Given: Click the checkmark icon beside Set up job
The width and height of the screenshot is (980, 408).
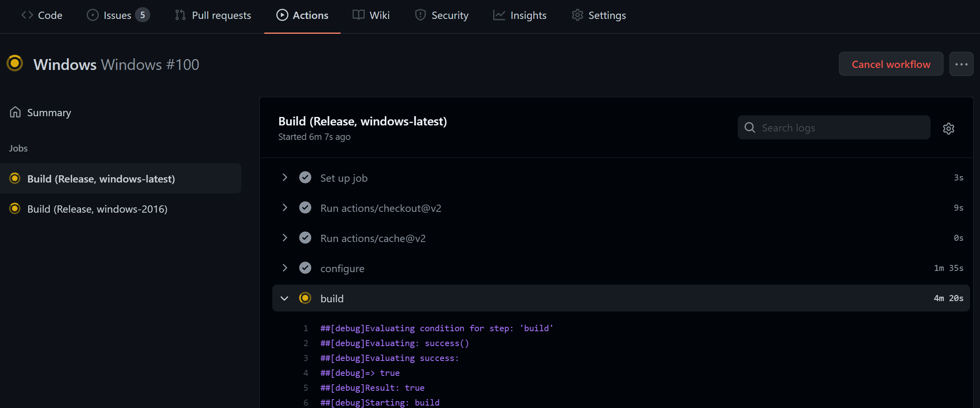Looking at the screenshot, I should [x=305, y=178].
